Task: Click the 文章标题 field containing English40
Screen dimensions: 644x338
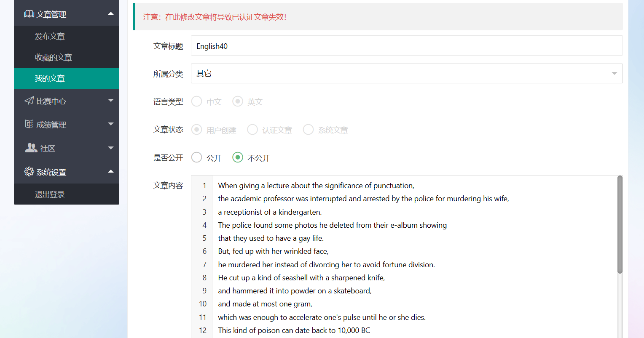Action: [x=407, y=45]
